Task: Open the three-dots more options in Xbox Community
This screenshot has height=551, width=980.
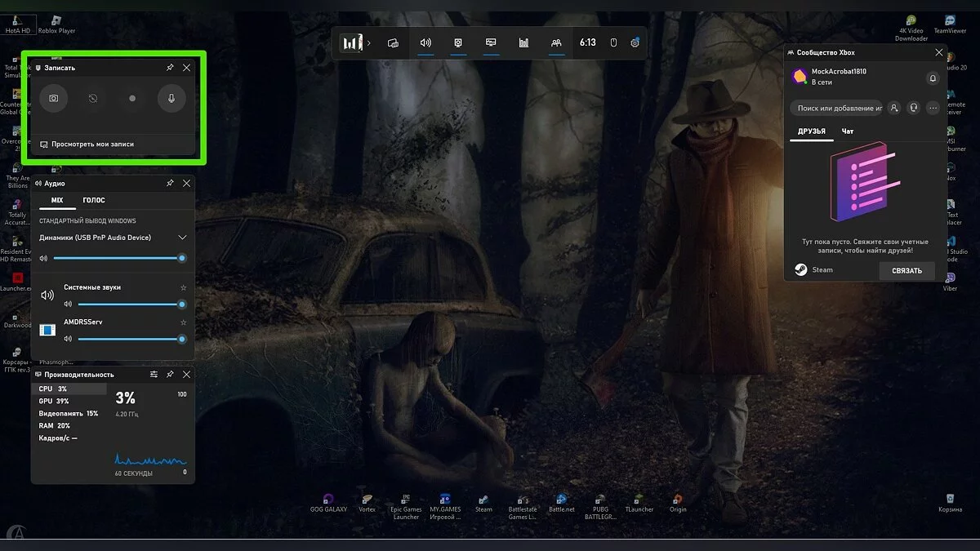Action: tap(933, 108)
